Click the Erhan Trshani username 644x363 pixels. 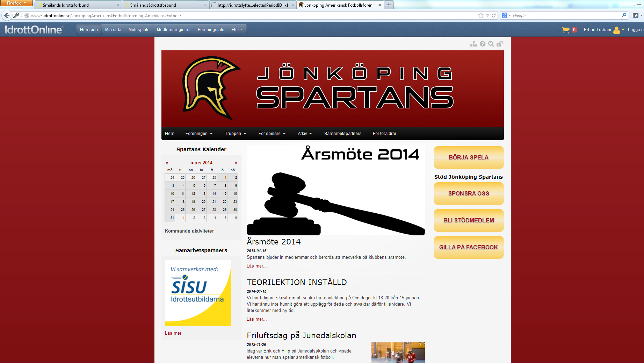pyautogui.click(x=597, y=30)
